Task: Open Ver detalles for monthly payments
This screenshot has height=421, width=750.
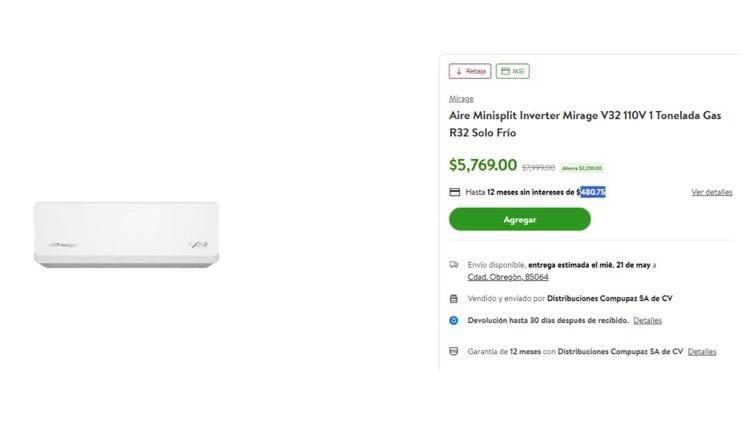Action: [711, 192]
